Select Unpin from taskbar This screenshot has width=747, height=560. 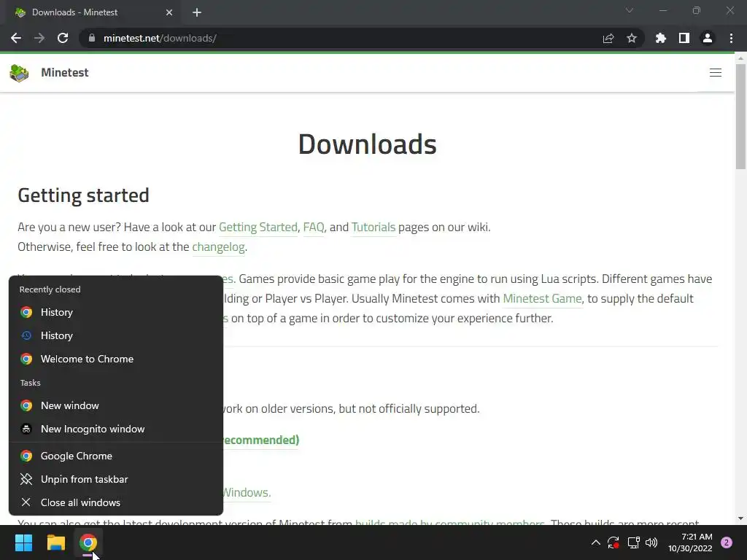[x=116, y=480]
